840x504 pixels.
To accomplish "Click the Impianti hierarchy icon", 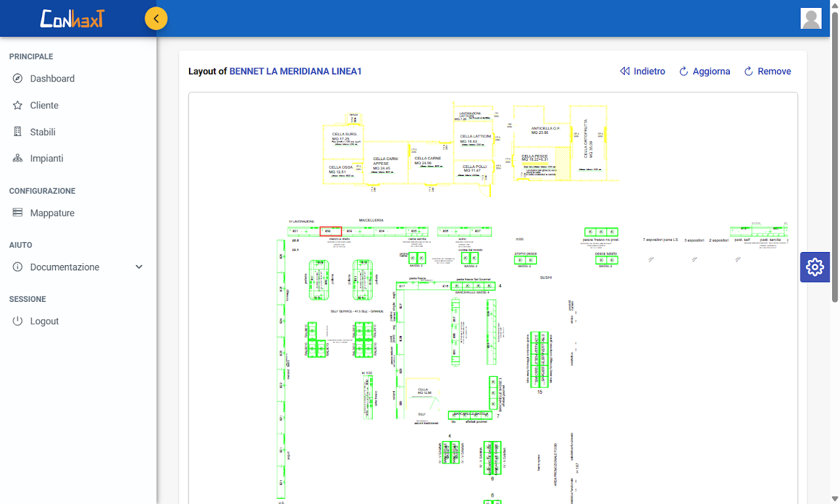I will click(18, 159).
